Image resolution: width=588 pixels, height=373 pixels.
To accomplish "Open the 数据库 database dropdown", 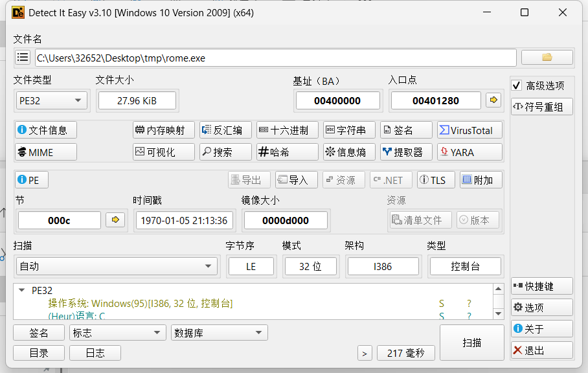I will tap(220, 332).
